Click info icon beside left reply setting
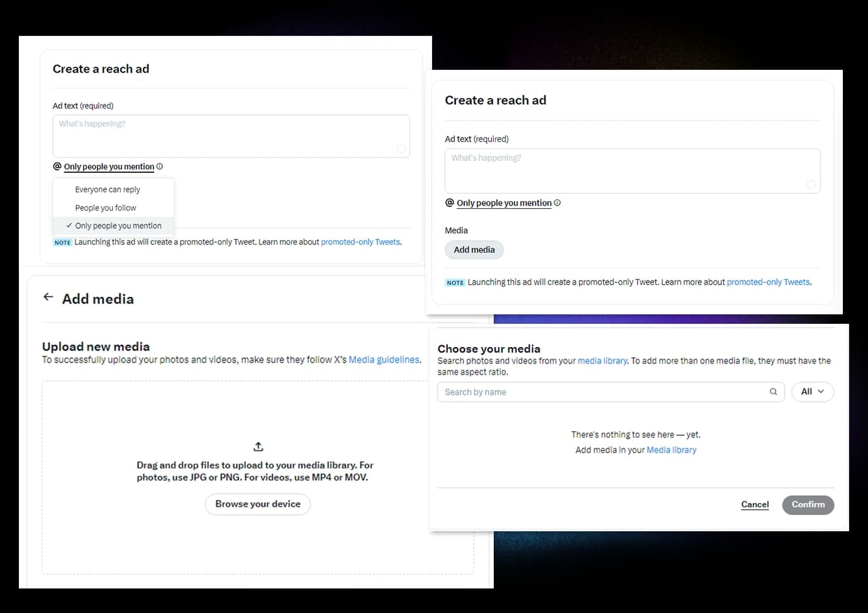 [x=160, y=167]
